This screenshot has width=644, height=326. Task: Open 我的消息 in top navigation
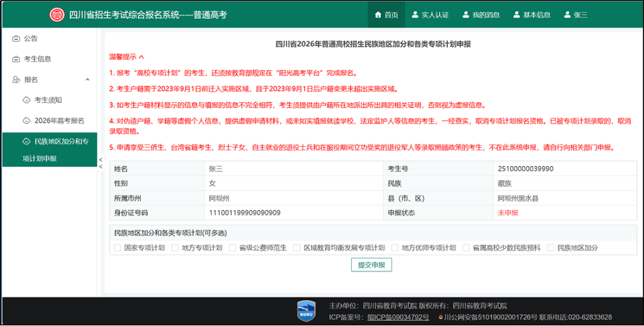tap(481, 15)
